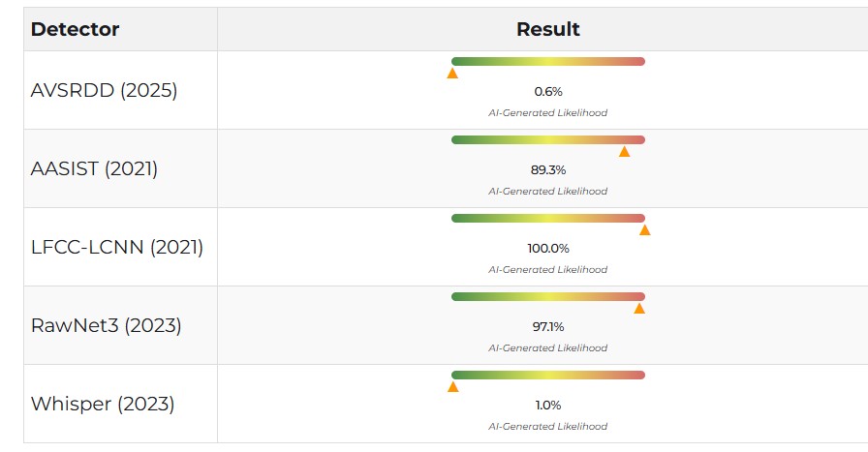Select the Detector column header
The height and width of the screenshot is (452, 868).
[x=75, y=29]
